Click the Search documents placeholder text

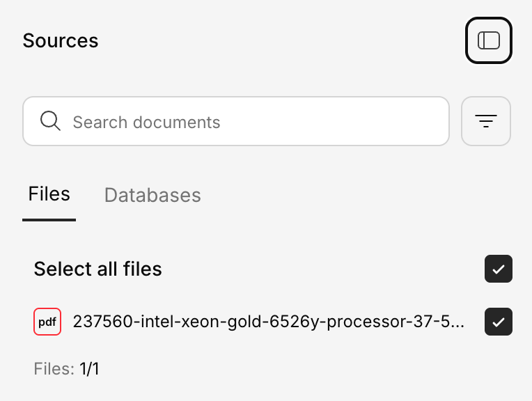point(146,123)
